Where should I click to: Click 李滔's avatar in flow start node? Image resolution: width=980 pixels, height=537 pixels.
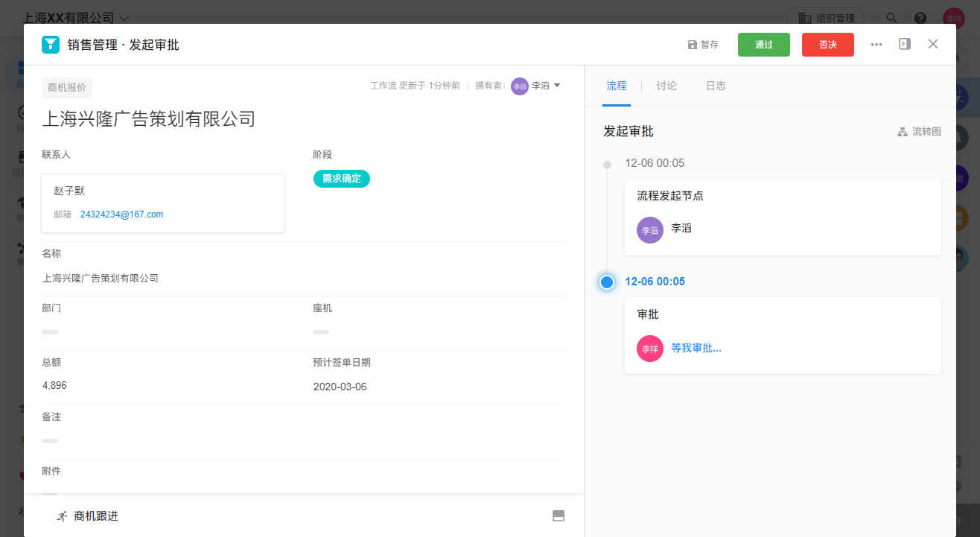coord(649,230)
